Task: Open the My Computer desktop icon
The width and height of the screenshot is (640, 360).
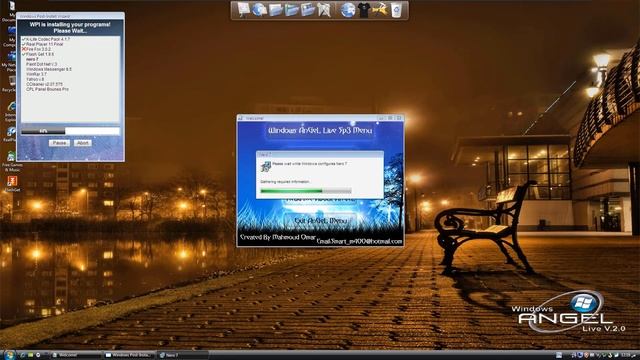Action: pyautogui.click(x=10, y=36)
